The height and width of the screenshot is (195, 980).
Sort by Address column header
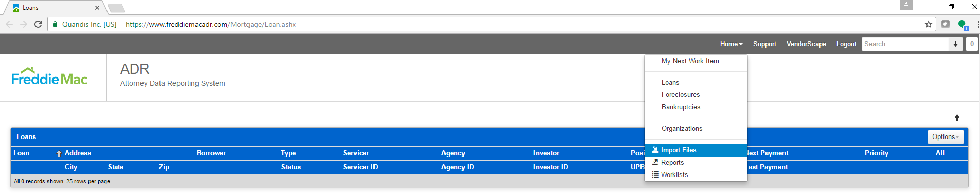tap(78, 153)
